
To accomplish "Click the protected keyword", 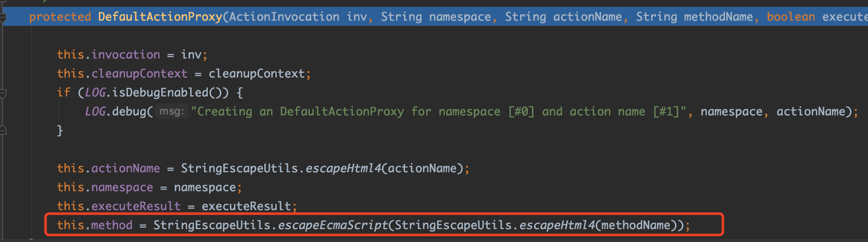I will pyautogui.click(x=60, y=17).
